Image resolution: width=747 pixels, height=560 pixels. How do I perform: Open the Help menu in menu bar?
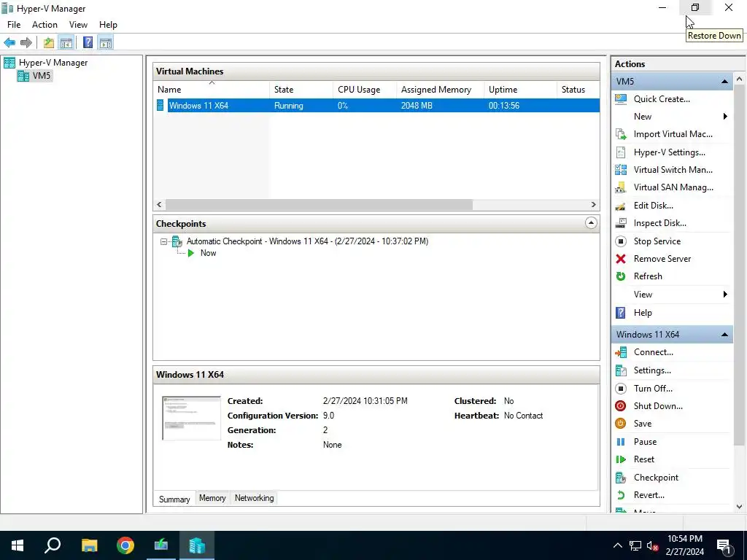coord(108,25)
